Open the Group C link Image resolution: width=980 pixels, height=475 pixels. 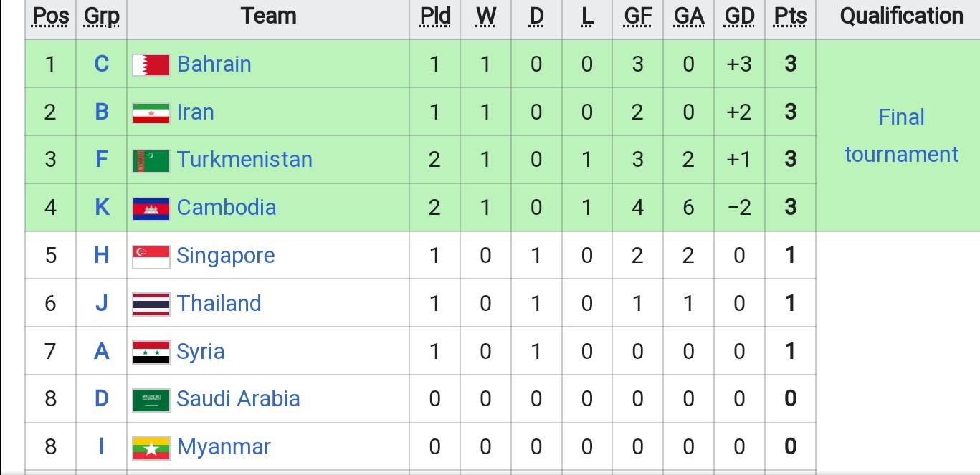[x=102, y=64]
